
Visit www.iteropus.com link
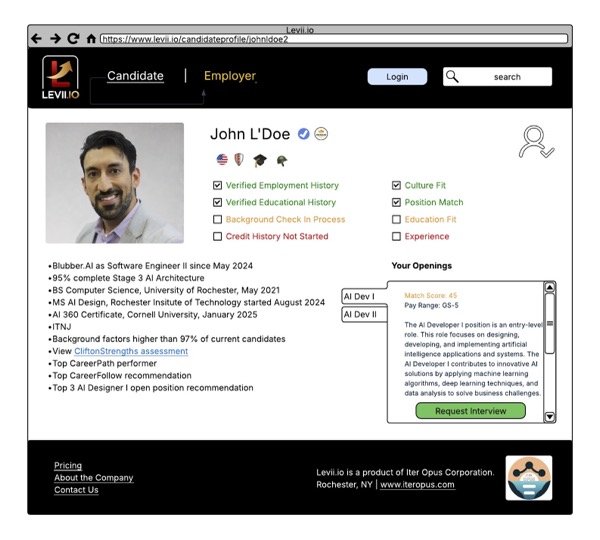coord(417,485)
